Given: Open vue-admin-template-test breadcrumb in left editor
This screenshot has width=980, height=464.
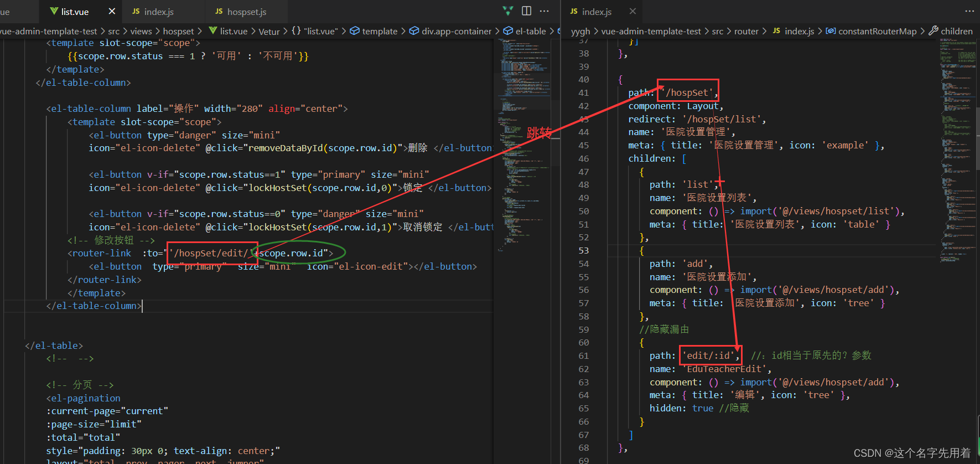Looking at the screenshot, I should click(48, 32).
